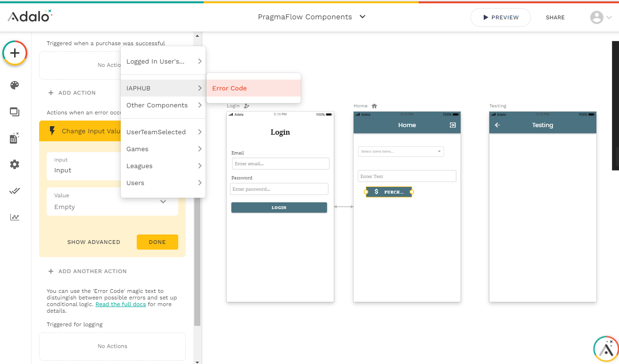Expand the Logged In User's submenu arrow
The image size is (619, 364).
point(200,61)
